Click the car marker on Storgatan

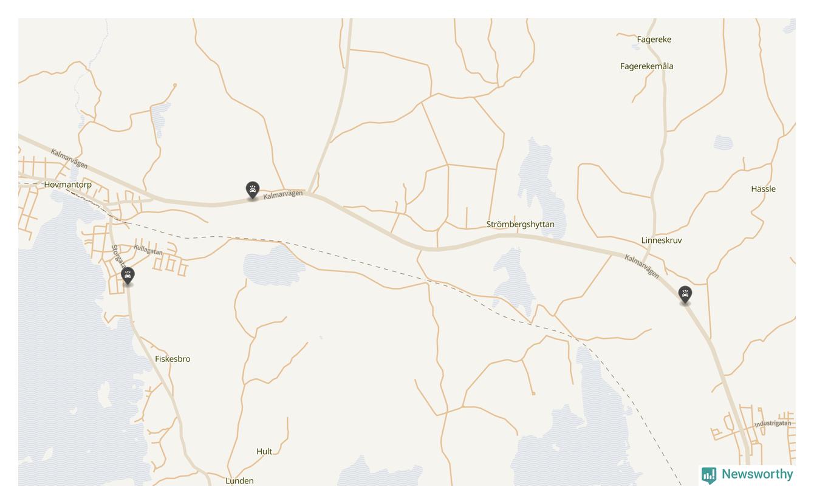tap(128, 276)
